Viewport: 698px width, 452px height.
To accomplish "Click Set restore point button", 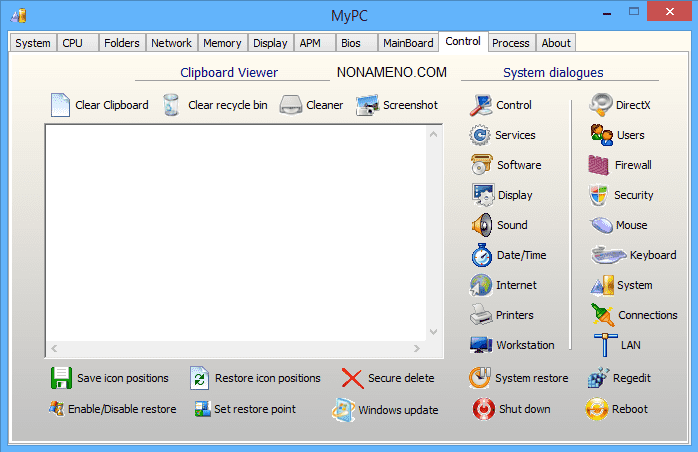I will pyautogui.click(x=202, y=409).
